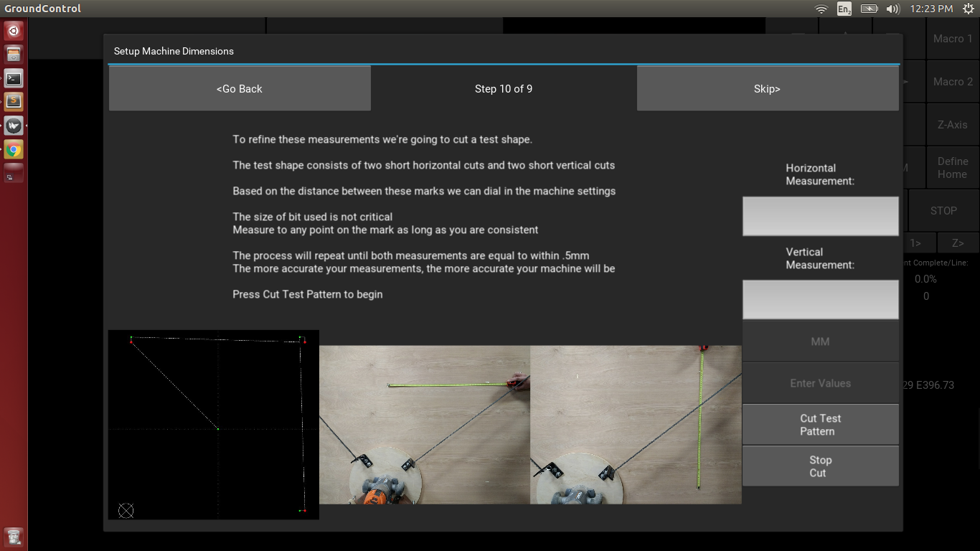Launch the Terminal from the dock
This screenshot has height=551, width=980.
13,78
